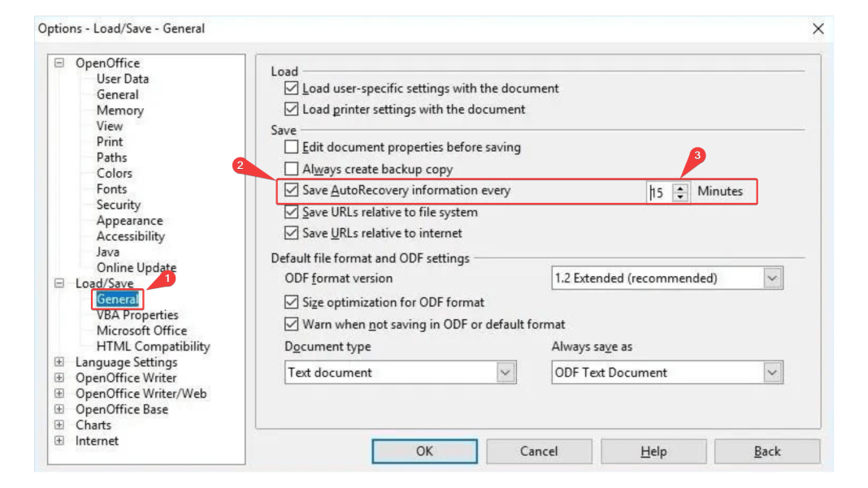This screenshot has width=868, height=488.
Task: Select Appearance in the options tree
Action: point(129,221)
